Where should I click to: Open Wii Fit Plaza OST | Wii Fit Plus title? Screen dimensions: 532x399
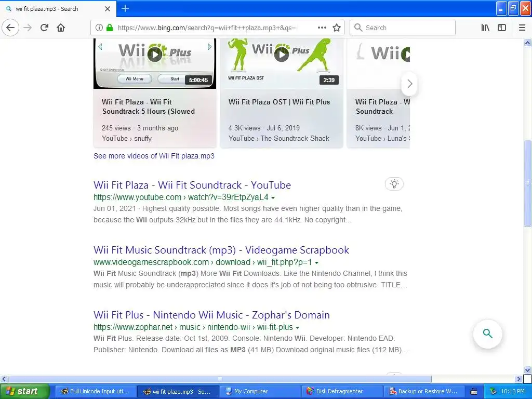click(279, 102)
